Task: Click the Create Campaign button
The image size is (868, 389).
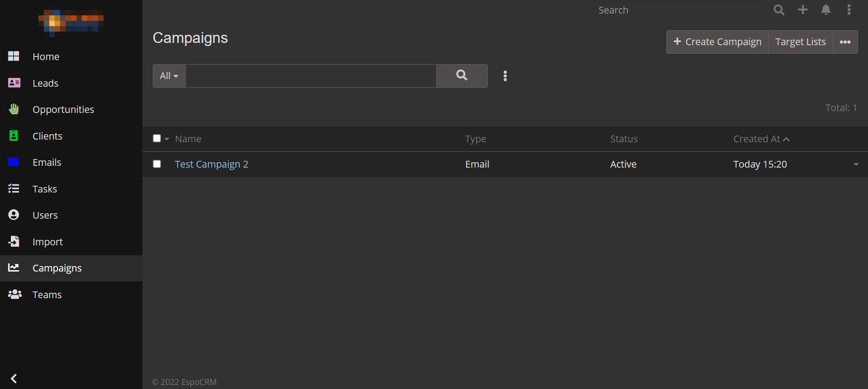Action: point(717,42)
